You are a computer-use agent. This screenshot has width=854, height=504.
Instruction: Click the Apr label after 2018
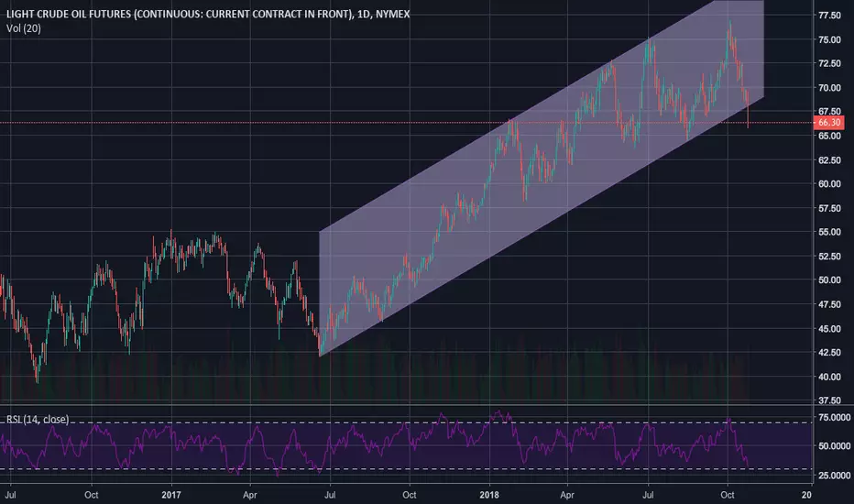(567, 495)
